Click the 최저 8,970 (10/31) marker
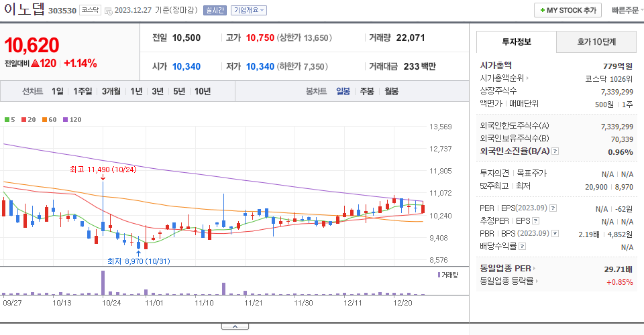This screenshot has height=335, width=644. tap(138, 261)
